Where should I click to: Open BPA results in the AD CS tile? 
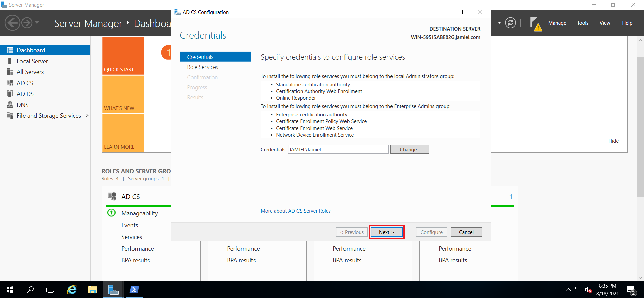136,260
